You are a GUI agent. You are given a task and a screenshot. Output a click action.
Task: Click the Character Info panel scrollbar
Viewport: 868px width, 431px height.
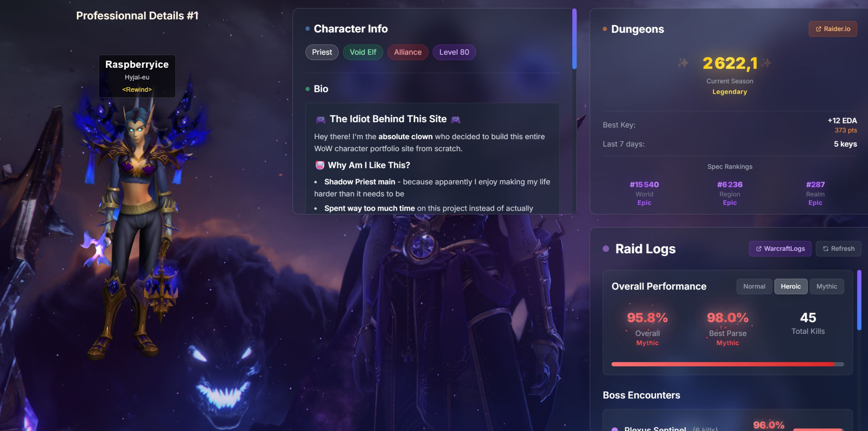pos(574,39)
